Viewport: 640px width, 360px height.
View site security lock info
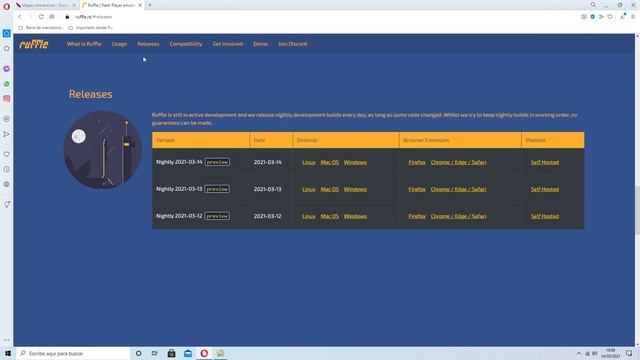coord(67,17)
